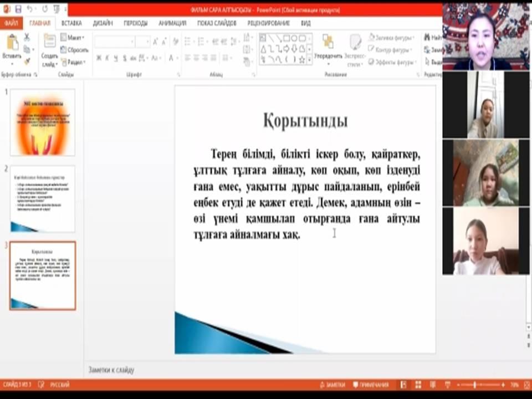Switch to the АНИМАЦИЯ tab
Screen dimensions: 532x399
[x=172, y=23]
